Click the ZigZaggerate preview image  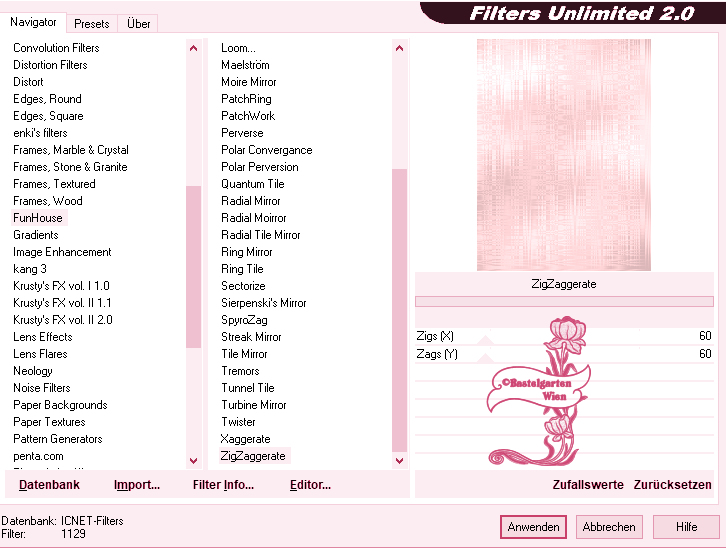(x=564, y=155)
